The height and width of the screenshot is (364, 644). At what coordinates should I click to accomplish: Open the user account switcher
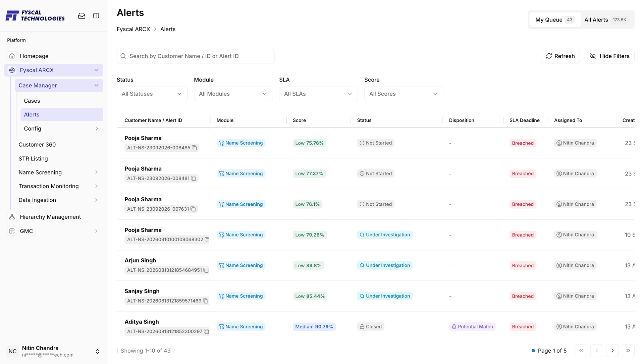point(98,351)
